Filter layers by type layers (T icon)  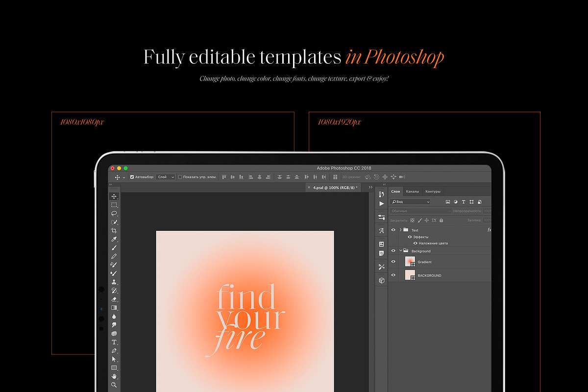pyautogui.click(x=464, y=202)
